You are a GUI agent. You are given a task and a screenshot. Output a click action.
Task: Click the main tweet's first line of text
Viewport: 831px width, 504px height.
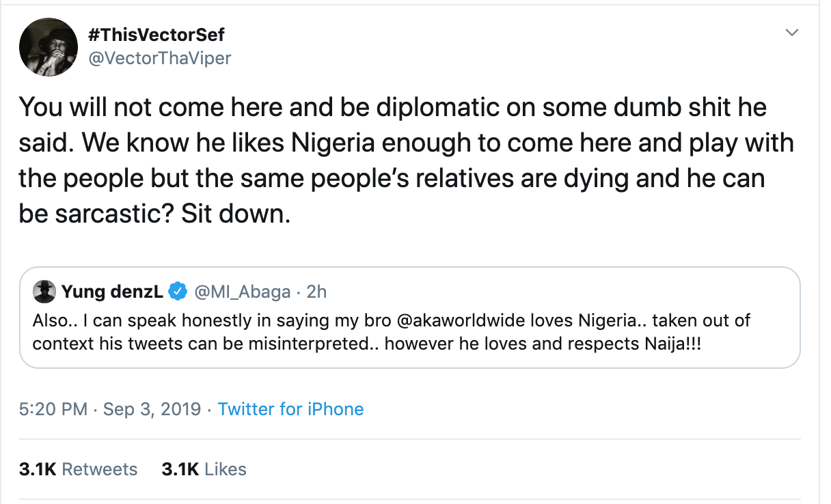[392, 107]
